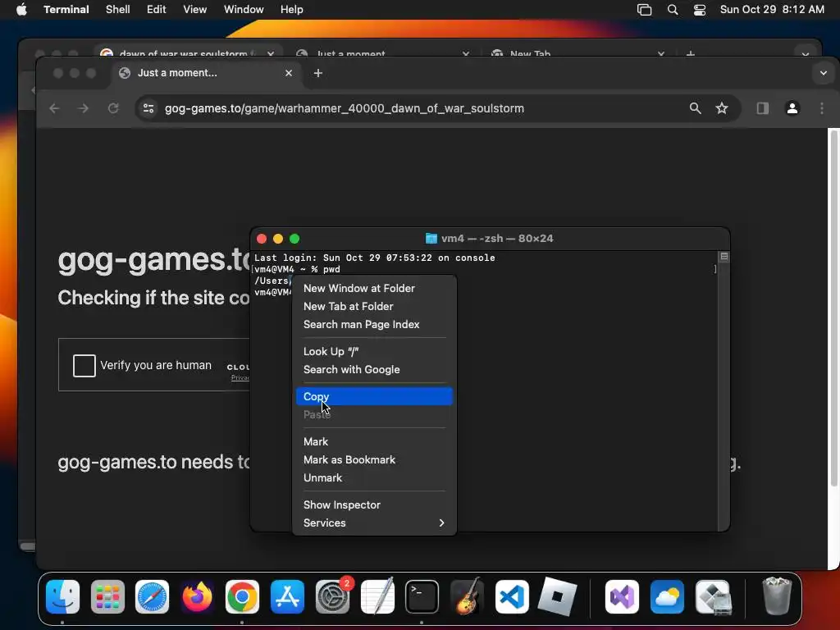
Task: Check the Verify you are human box
Action: pyautogui.click(x=84, y=366)
